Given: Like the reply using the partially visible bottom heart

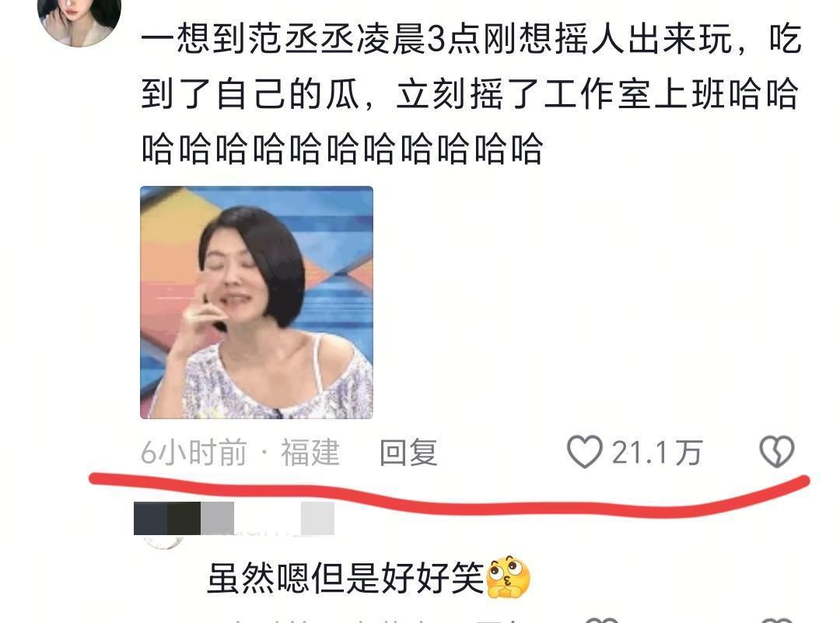Looking at the screenshot, I should point(601,621).
